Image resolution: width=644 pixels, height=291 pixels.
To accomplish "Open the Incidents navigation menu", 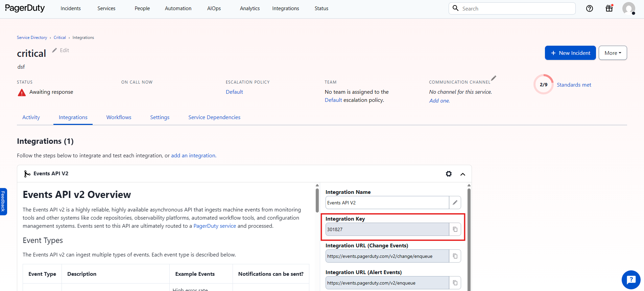I will [71, 8].
